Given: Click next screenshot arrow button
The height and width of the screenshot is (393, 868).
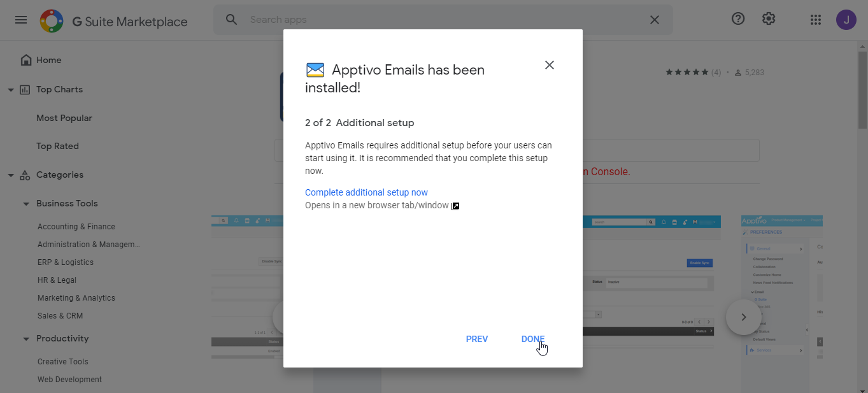Looking at the screenshot, I should tap(743, 317).
